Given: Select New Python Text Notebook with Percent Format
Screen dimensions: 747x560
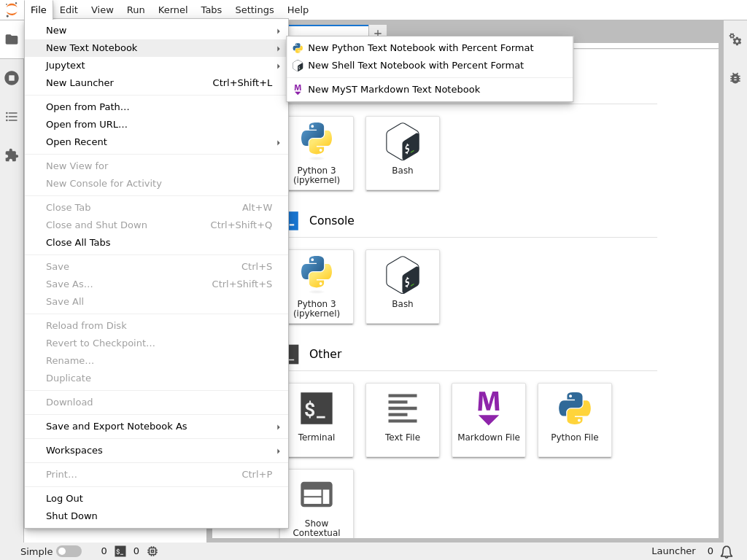Looking at the screenshot, I should 430,48.
